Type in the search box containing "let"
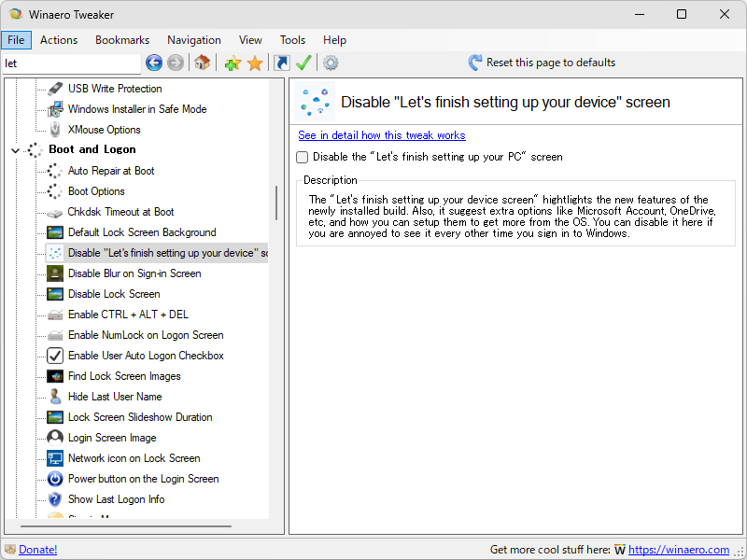Viewport: 747px width, 560px height. pyautogui.click(x=70, y=63)
